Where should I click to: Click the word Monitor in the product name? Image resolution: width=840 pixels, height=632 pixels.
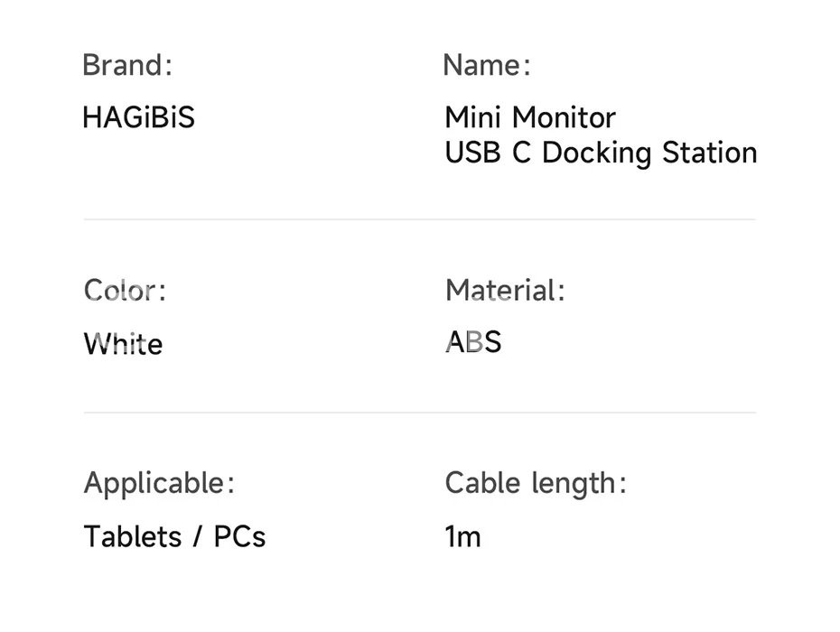(x=564, y=117)
